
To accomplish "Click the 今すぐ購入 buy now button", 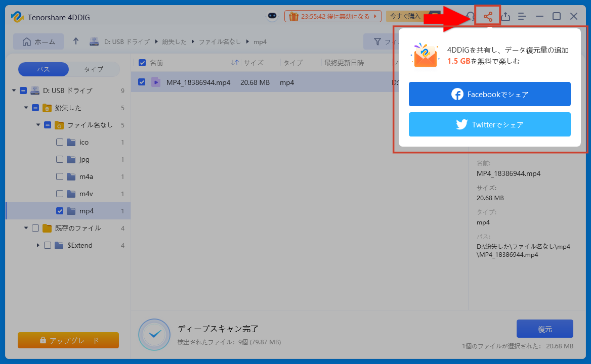I will point(405,16).
